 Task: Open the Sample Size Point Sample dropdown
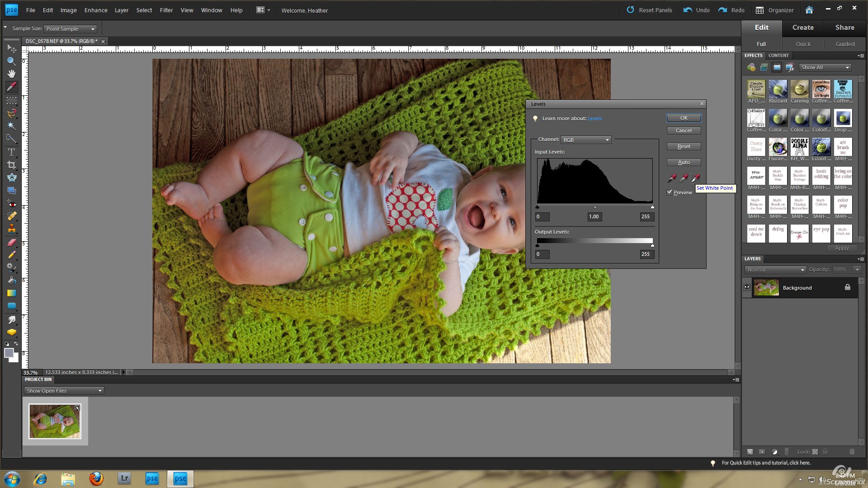pyautogui.click(x=70, y=29)
